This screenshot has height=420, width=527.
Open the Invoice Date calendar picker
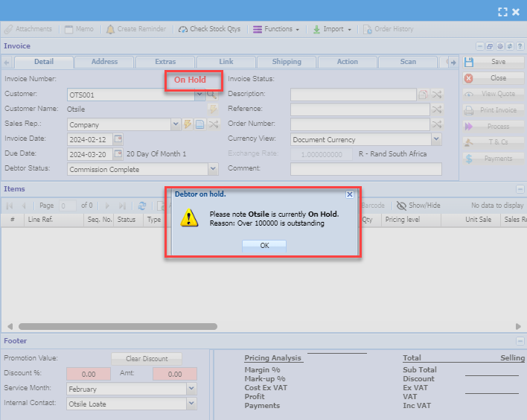point(118,139)
